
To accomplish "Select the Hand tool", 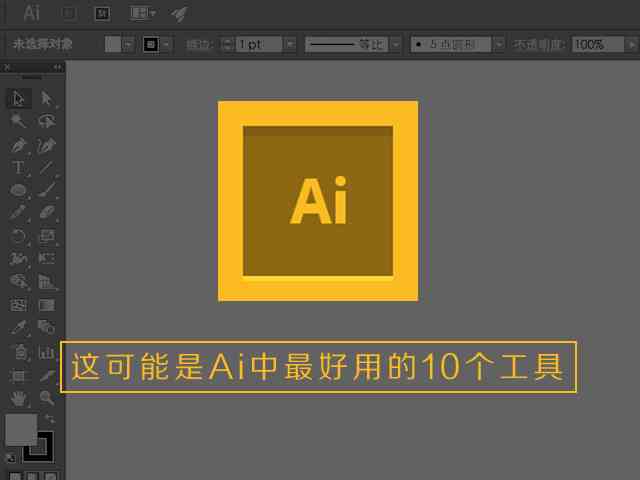I will coord(18,398).
